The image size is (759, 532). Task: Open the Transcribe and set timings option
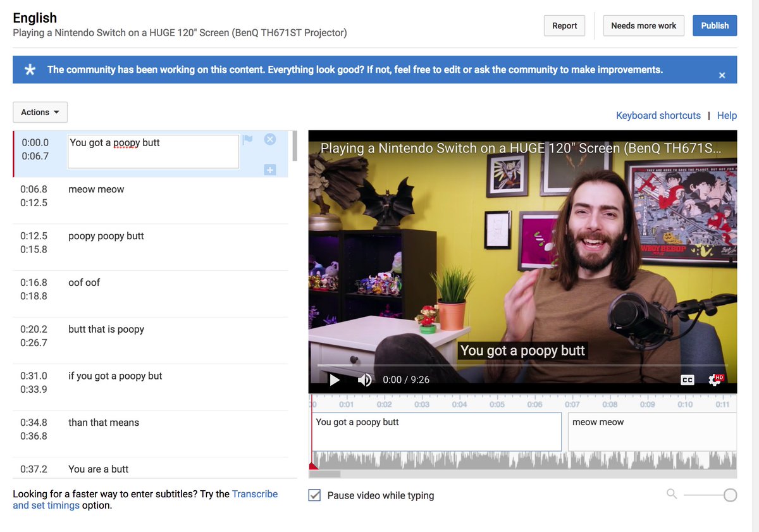click(x=145, y=500)
